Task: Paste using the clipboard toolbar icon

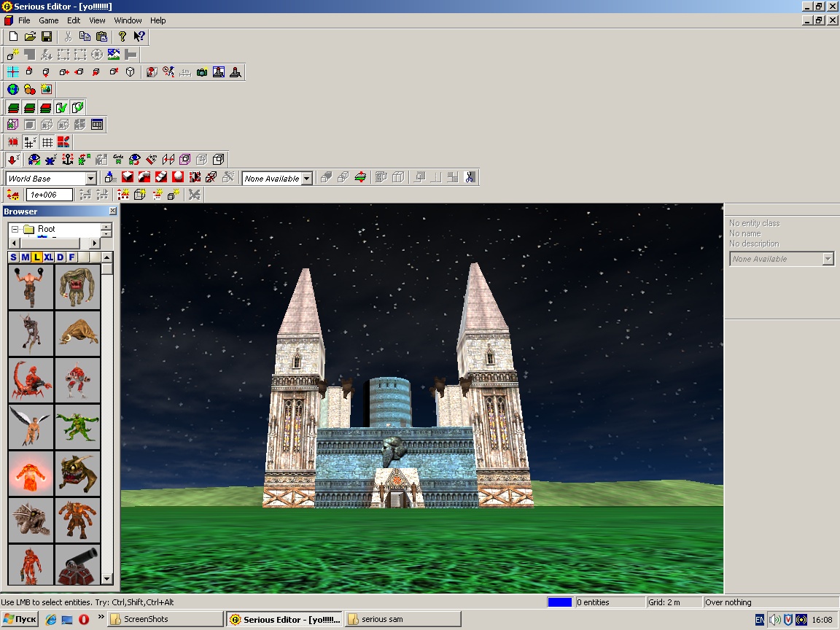Action: tap(101, 36)
